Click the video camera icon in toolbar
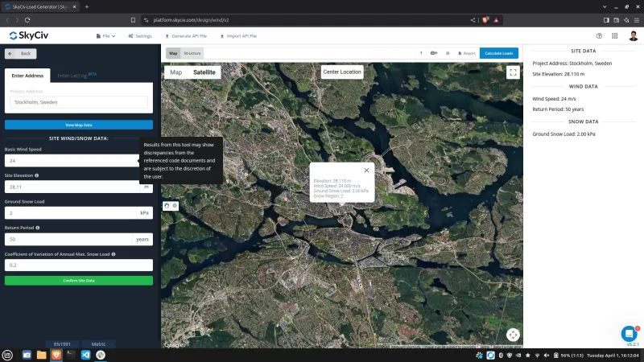This screenshot has height=362, width=644. click(434, 53)
